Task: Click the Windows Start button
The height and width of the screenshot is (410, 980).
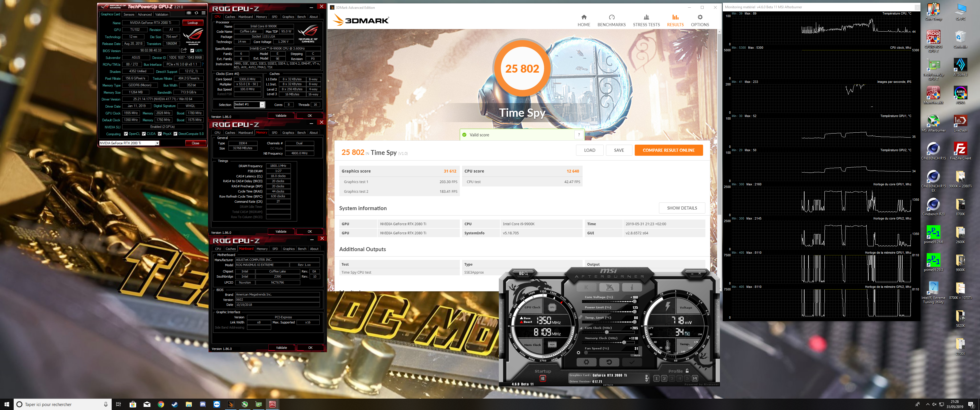Action: pyautogui.click(x=7, y=404)
